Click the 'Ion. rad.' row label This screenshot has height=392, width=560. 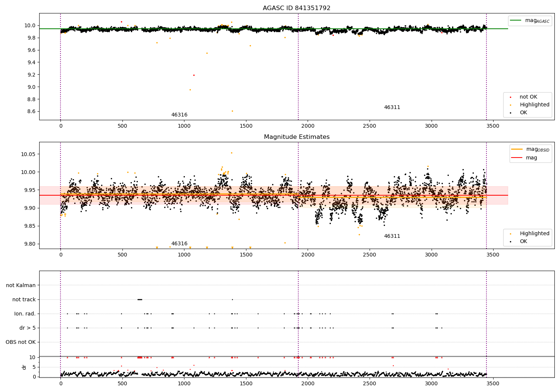click(25, 314)
